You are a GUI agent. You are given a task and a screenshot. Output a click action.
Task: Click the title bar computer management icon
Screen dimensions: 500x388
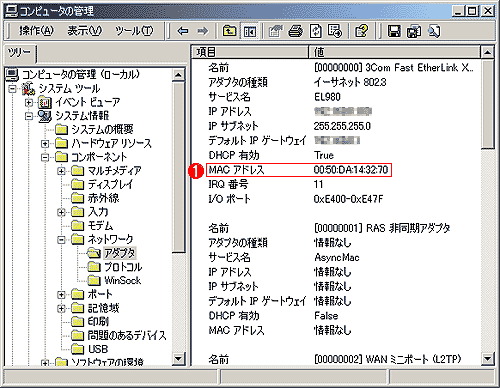12,11
